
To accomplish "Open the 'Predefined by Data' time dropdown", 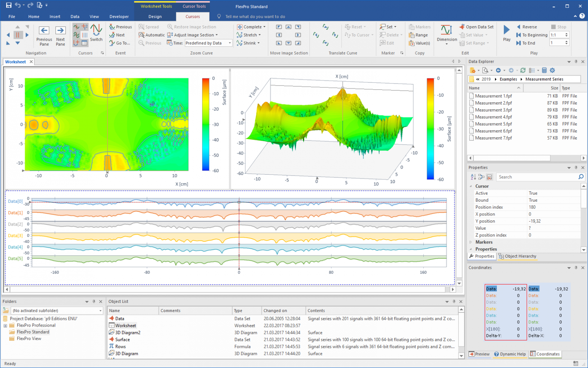I will pos(230,43).
